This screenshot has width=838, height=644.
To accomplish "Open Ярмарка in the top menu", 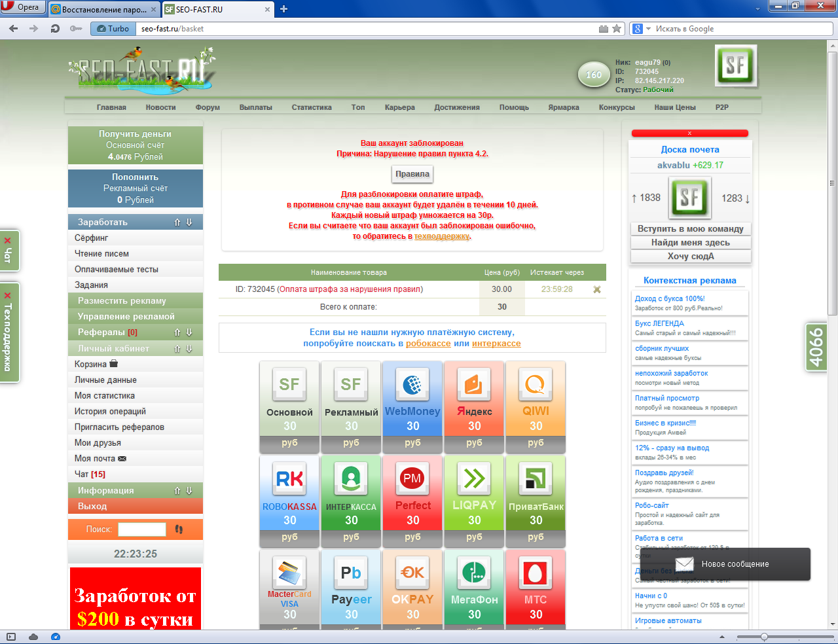I will tap(564, 107).
